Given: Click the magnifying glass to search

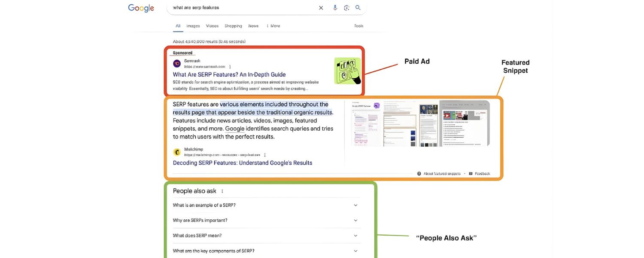Looking at the screenshot, I should click(358, 7).
